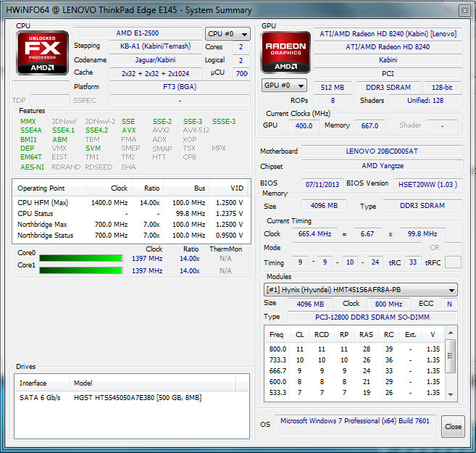Click the tRC value 33 field
The height and width of the screenshot is (453, 476).
click(x=413, y=262)
